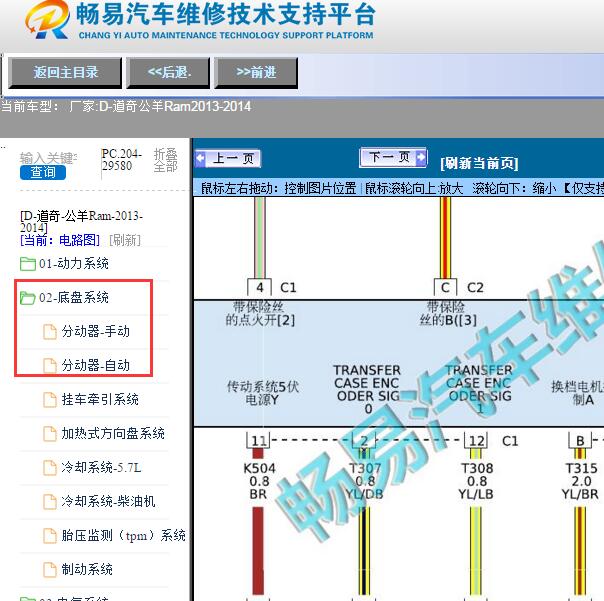Click the [刷新] link in sidebar
Image resolution: width=604 pixels, height=601 pixels.
[x=125, y=240]
